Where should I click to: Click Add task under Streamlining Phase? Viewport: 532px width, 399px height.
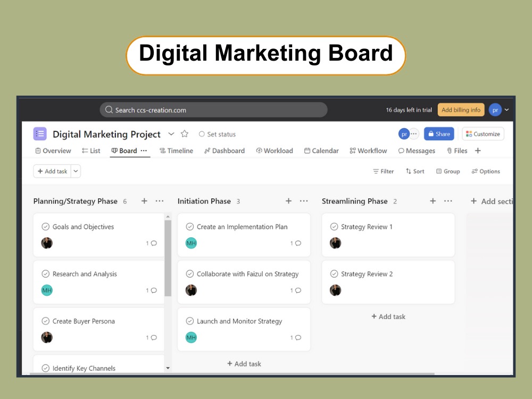point(388,317)
